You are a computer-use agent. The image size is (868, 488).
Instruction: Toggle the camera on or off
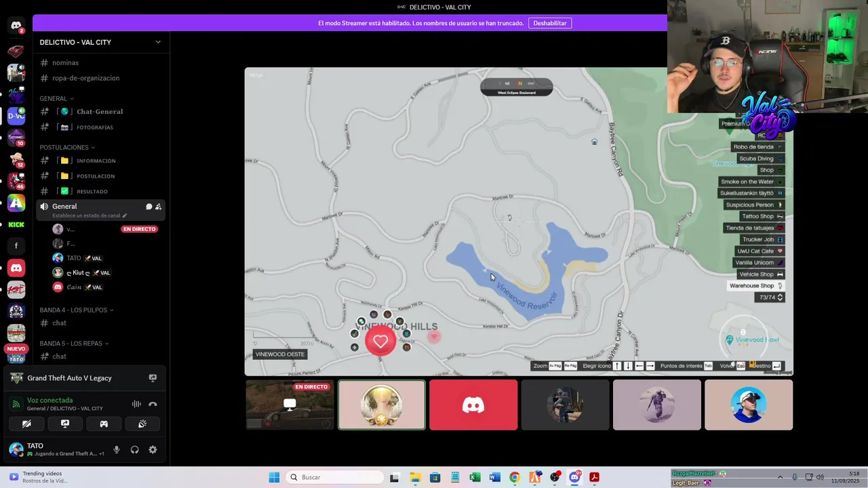(26, 424)
